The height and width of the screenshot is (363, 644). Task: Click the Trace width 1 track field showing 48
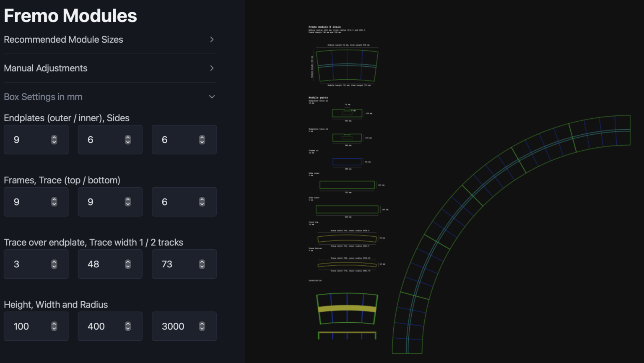coord(110,264)
